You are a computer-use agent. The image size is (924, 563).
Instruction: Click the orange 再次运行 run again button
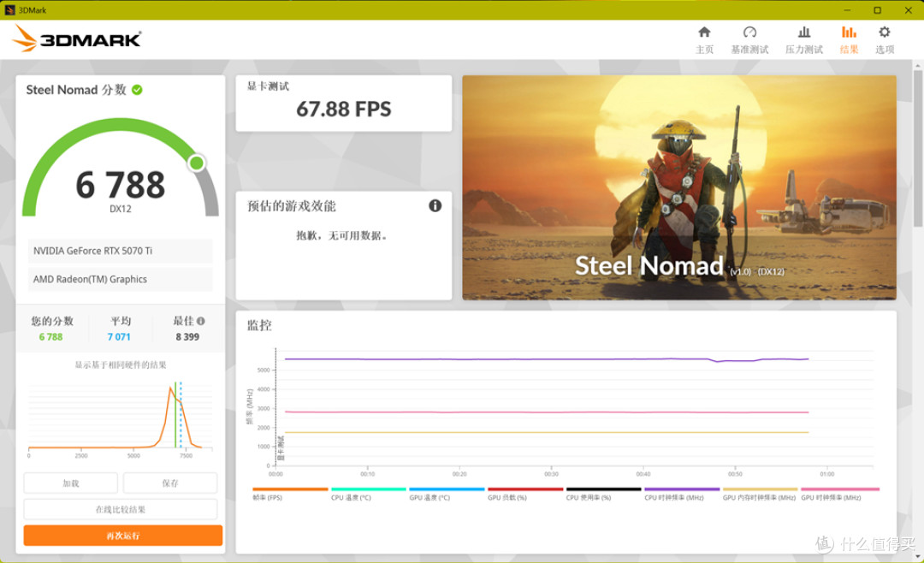click(x=123, y=536)
